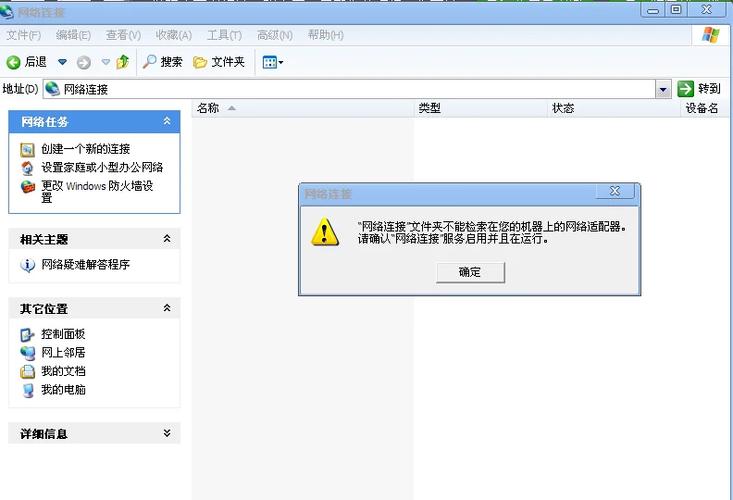Viewport: 733px width, 500px height.
Task: Open the 收藏(A) menu
Action: coord(173,35)
